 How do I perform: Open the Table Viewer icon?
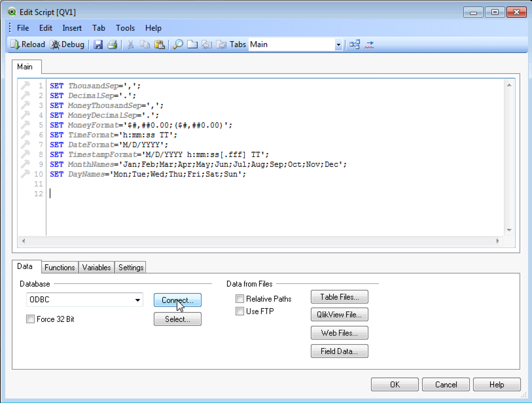[354, 45]
